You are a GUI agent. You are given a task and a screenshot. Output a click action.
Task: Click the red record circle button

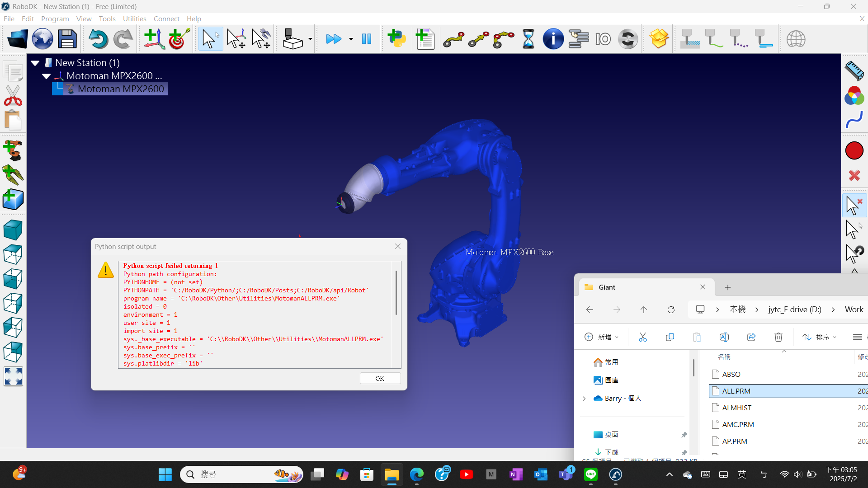tap(854, 150)
